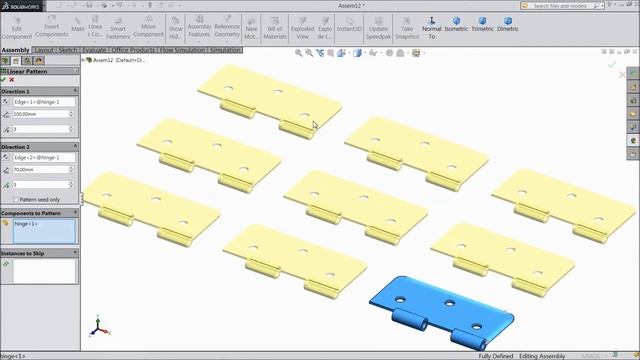Adjust Direction 2 spacing 70.00mm spinner
Screen dimensions: 640x360
point(71,169)
